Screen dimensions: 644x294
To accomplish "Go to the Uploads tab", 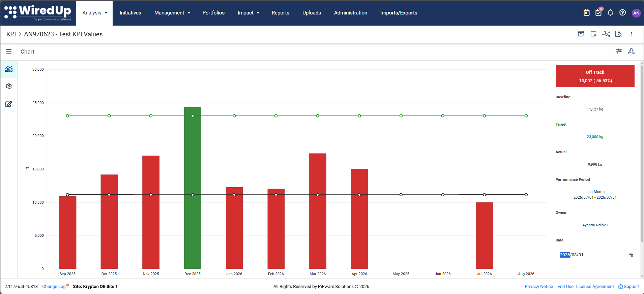I will 312,13.
